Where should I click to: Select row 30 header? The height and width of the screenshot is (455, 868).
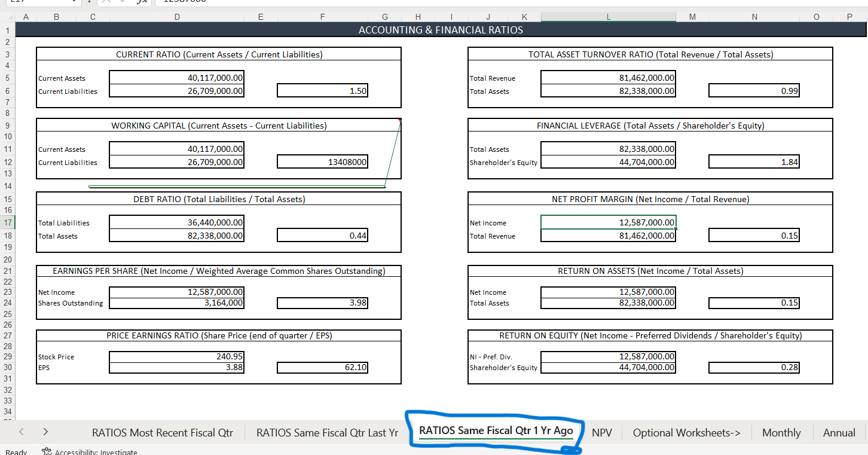click(8, 367)
